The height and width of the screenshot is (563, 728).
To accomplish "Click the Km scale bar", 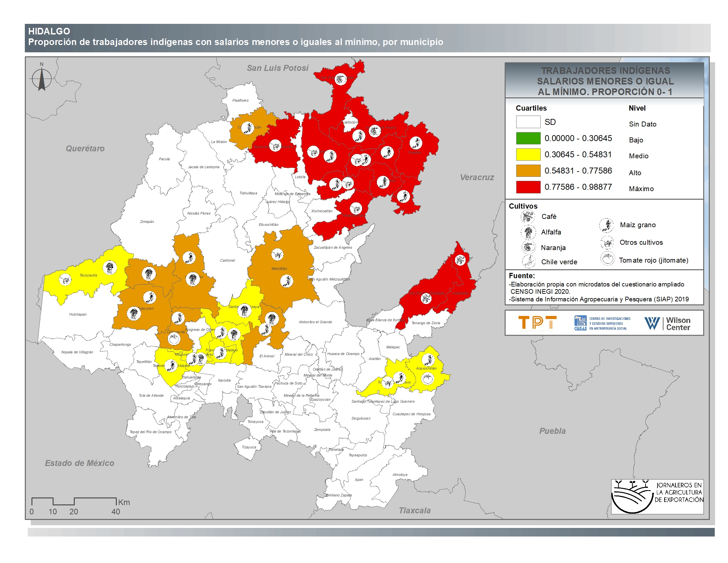I will (74, 501).
